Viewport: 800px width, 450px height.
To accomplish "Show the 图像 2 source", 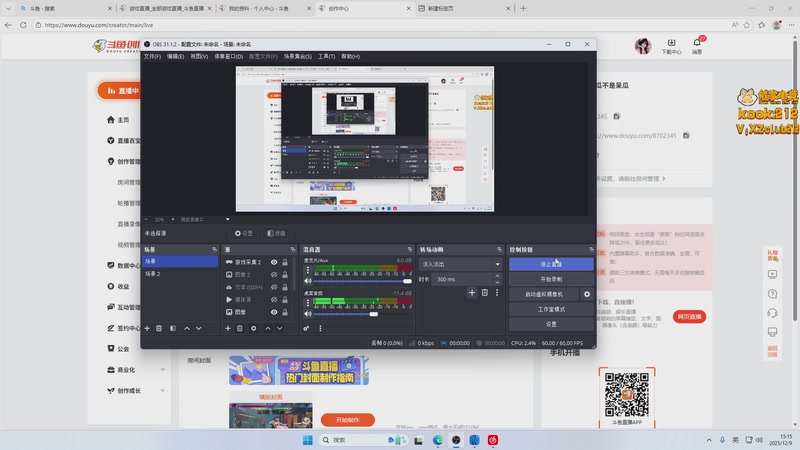I will (x=274, y=274).
